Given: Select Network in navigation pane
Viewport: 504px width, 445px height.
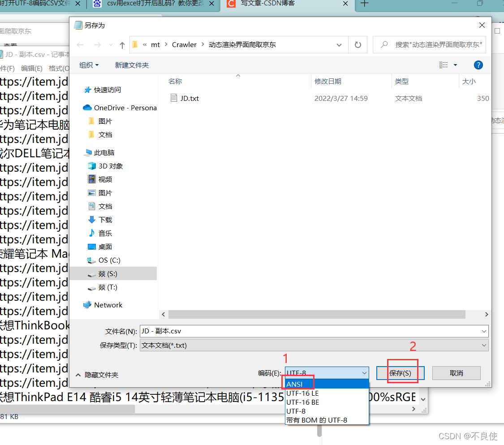Looking at the screenshot, I should (103, 305).
